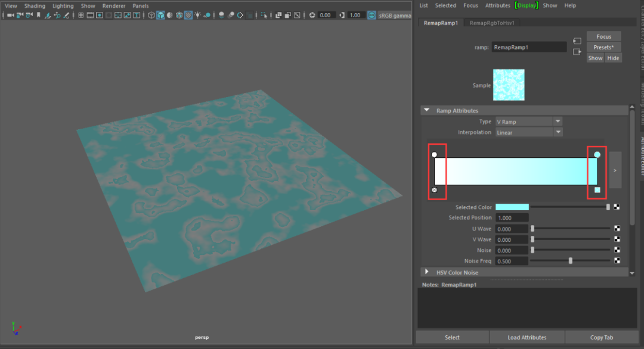
Task: Open the Shading menu
Action: click(35, 6)
